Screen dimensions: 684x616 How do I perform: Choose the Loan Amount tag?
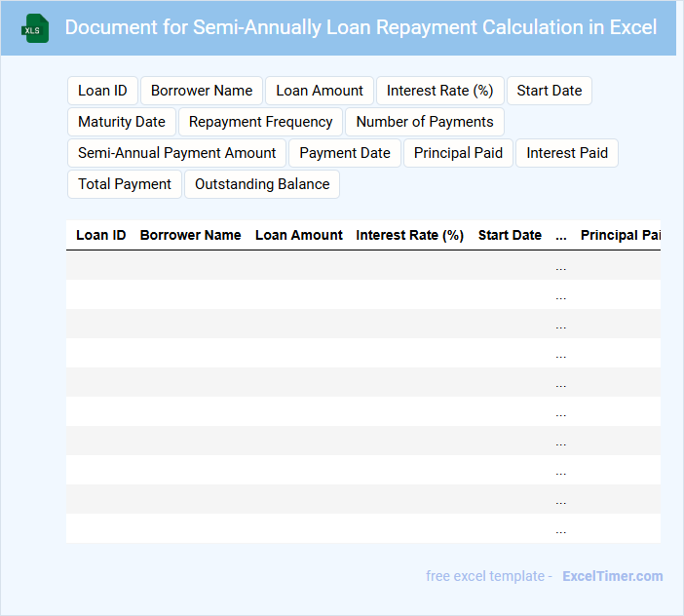(320, 91)
